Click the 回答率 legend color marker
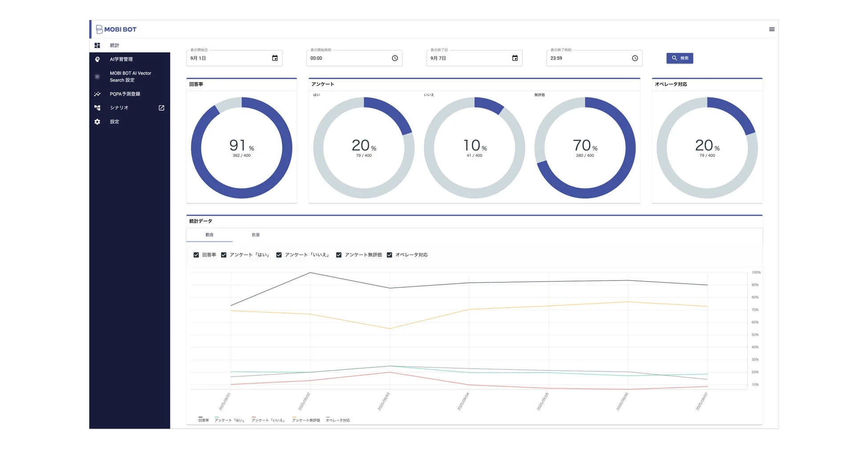 point(200,418)
